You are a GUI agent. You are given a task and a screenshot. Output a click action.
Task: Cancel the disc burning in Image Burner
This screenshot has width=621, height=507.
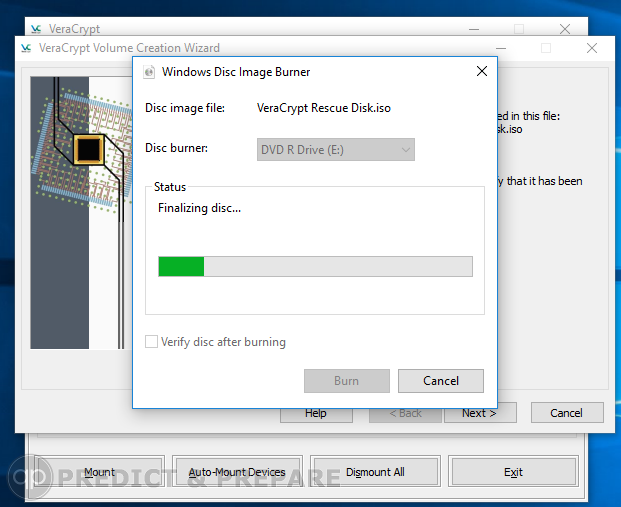pyautogui.click(x=440, y=381)
